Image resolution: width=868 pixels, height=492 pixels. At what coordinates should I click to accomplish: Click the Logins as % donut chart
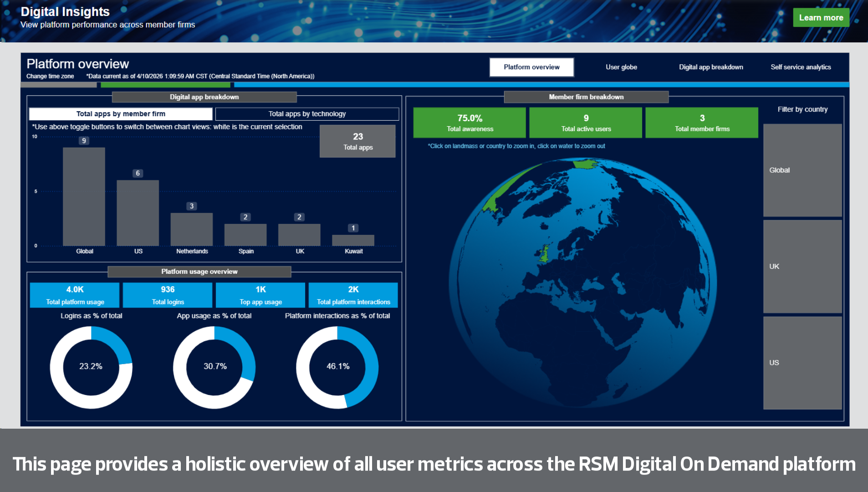[x=91, y=367]
